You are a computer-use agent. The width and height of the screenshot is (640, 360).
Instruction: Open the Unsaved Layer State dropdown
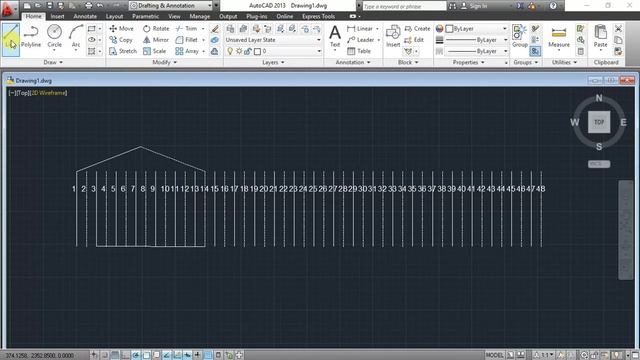tap(273, 40)
